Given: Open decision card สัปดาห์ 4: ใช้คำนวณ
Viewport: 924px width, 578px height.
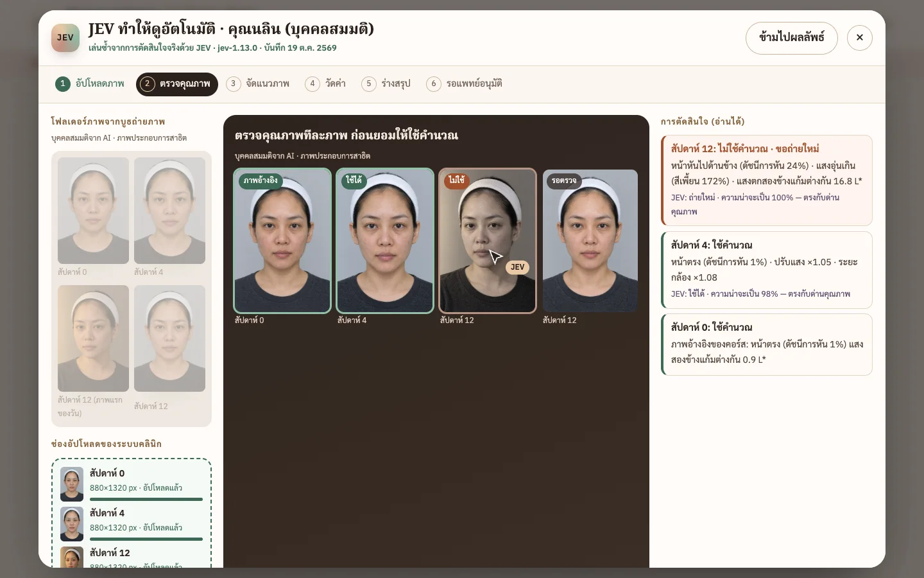Looking at the screenshot, I should click(x=767, y=270).
